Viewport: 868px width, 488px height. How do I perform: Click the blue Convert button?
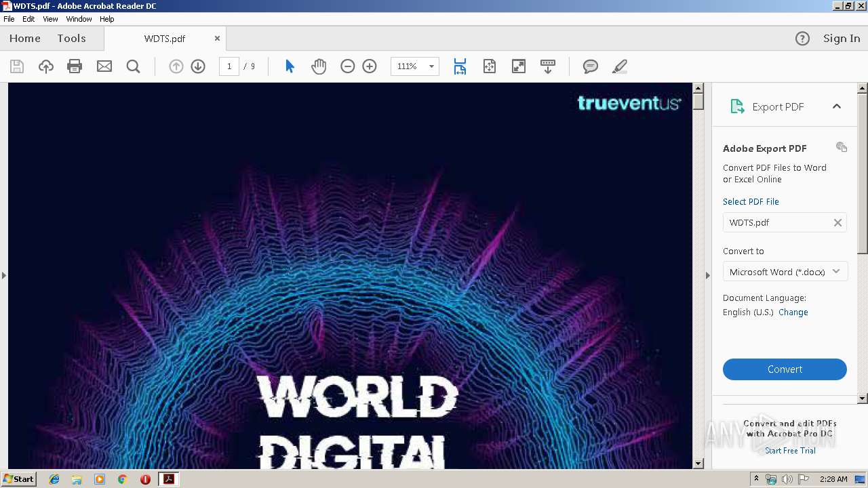click(x=785, y=369)
